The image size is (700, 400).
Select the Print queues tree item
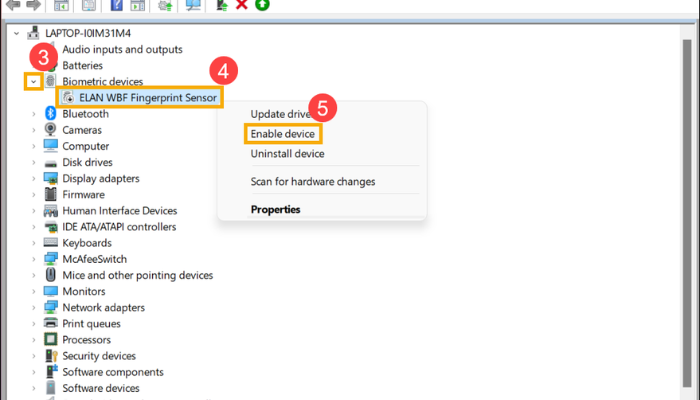pyautogui.click(x=89, y=324)
